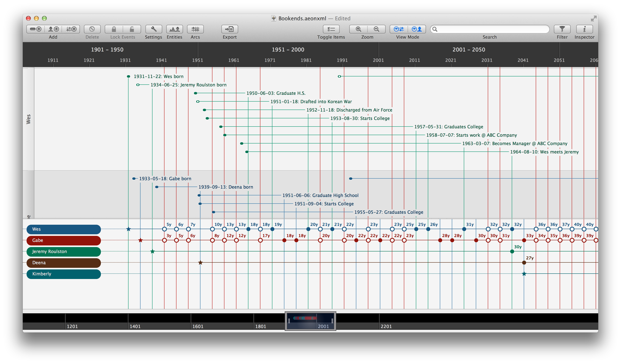The image size is (621, 364).
Task: Select event '1933-05-18: Gabe born'
Action: pos(165,179)
